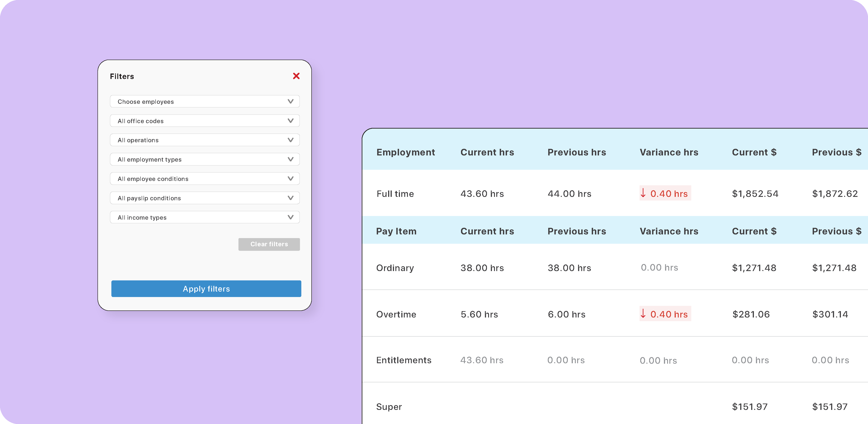Click the Filters panel title

pos(122,76)
